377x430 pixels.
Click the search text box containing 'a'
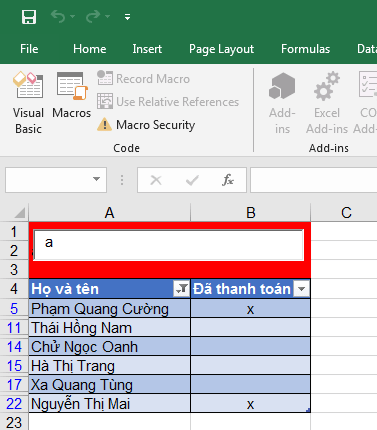click(168, 245)
